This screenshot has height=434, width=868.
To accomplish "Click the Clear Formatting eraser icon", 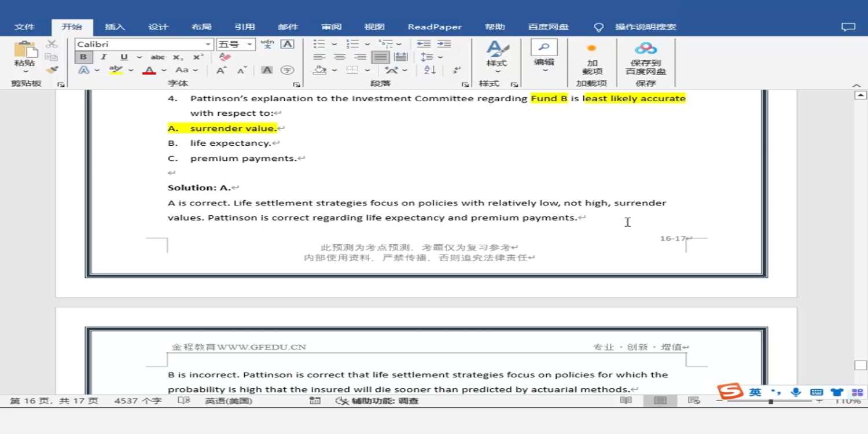I will [x=225, y=57].
